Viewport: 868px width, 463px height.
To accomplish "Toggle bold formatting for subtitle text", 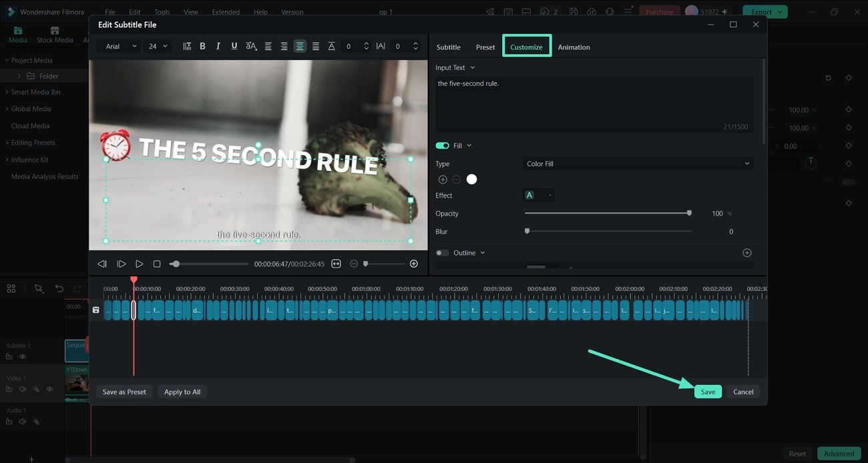I will [202, 46].
